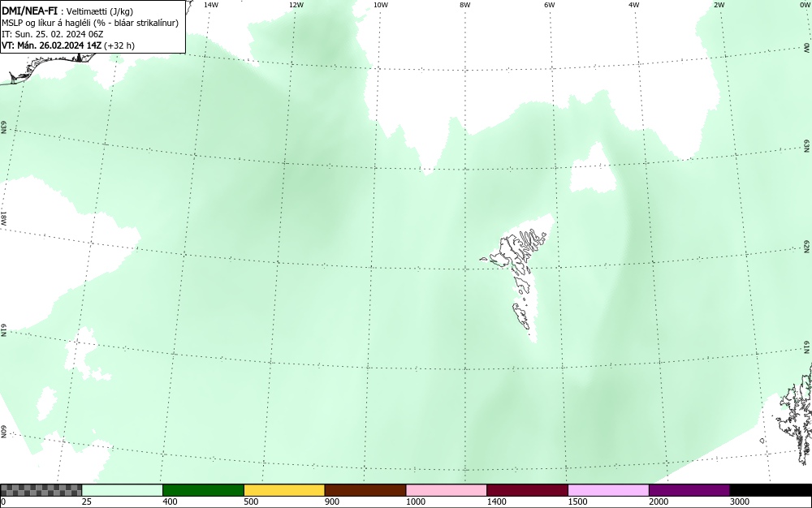Click the "61N" label on right edge
Image resolution: width=812 pixels, height=508 pixels.
807,347
